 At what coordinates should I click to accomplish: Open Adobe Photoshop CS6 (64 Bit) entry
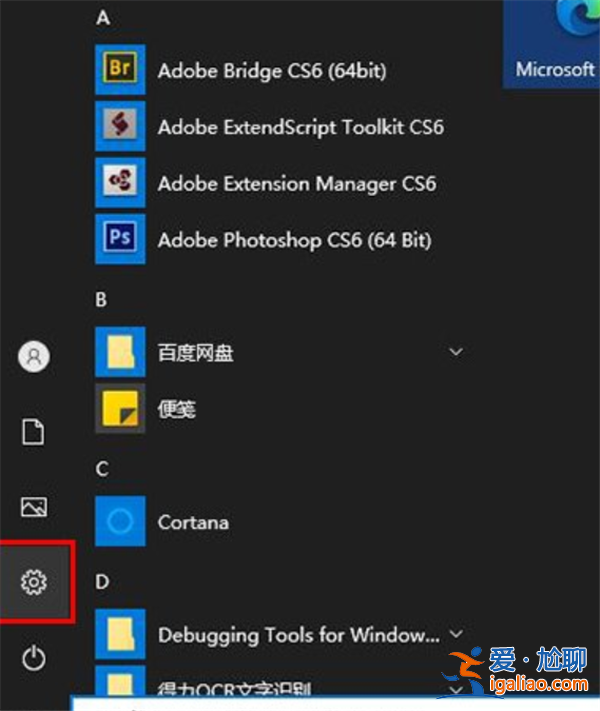coord(295,240)
